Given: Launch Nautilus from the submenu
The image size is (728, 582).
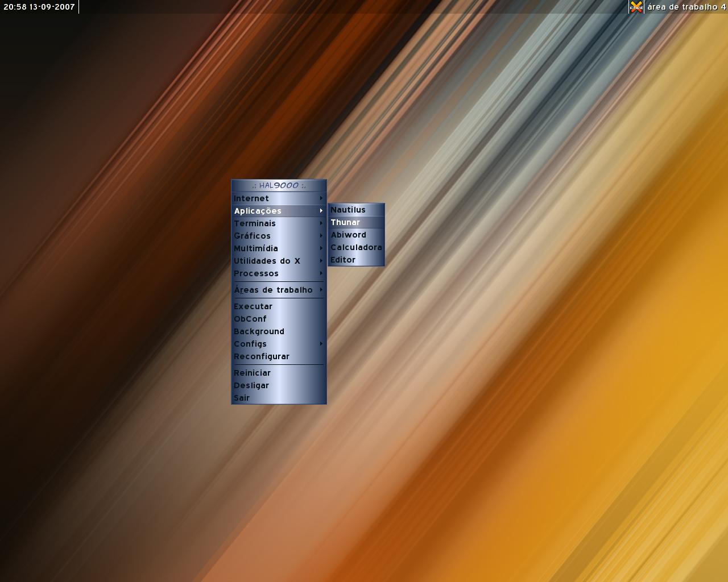Looking at the screenshot, I should pos(356,210).
